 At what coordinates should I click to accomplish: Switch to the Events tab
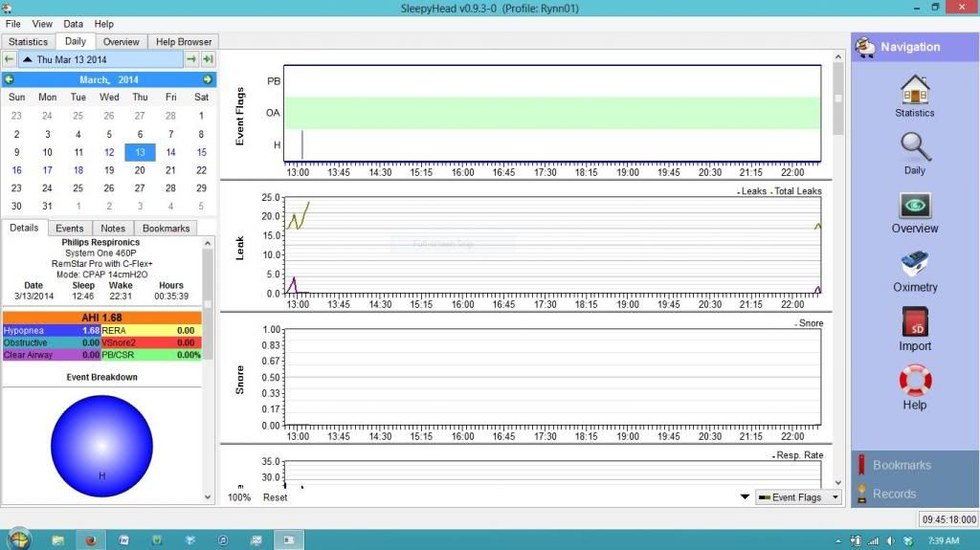[69, 229]
